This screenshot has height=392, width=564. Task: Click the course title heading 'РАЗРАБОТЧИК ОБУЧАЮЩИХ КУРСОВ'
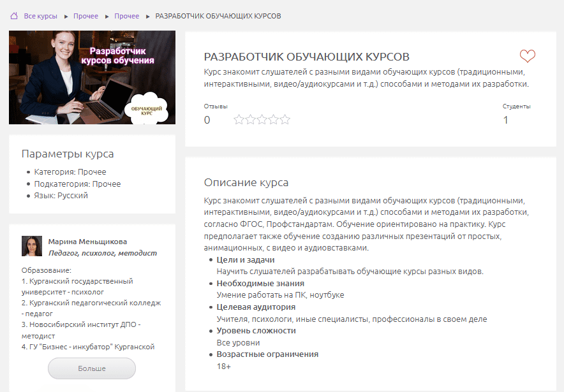(x=306, y=57)
